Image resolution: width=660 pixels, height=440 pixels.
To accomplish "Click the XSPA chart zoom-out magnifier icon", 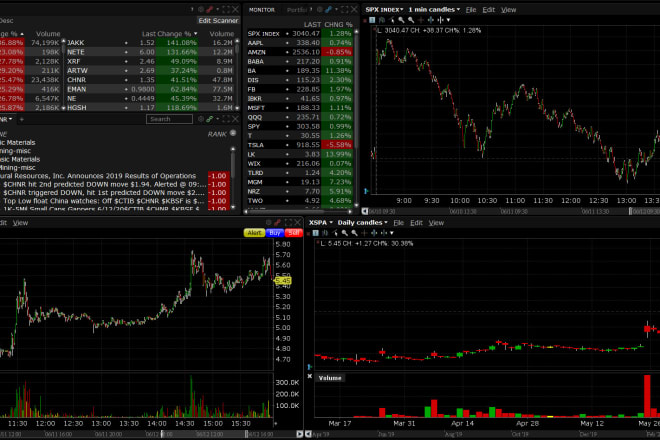I will [x=354, y=233].
